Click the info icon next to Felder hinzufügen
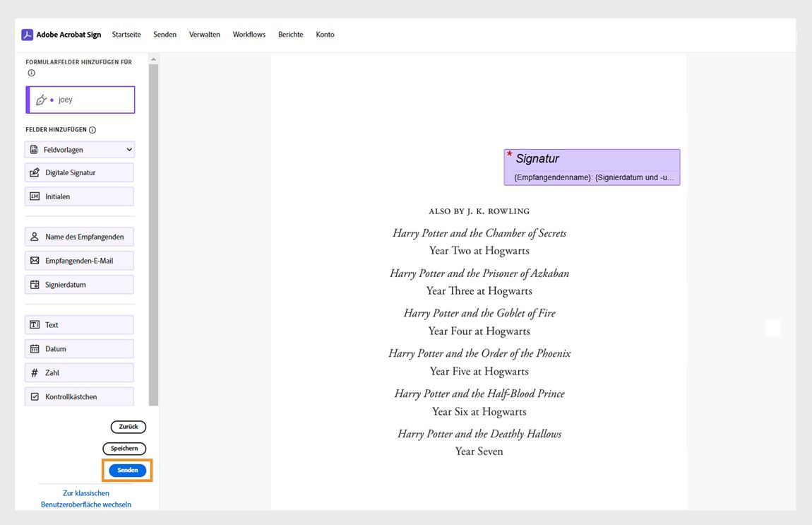Viewport: 812px width, 525px height. (x=92, y=130)
